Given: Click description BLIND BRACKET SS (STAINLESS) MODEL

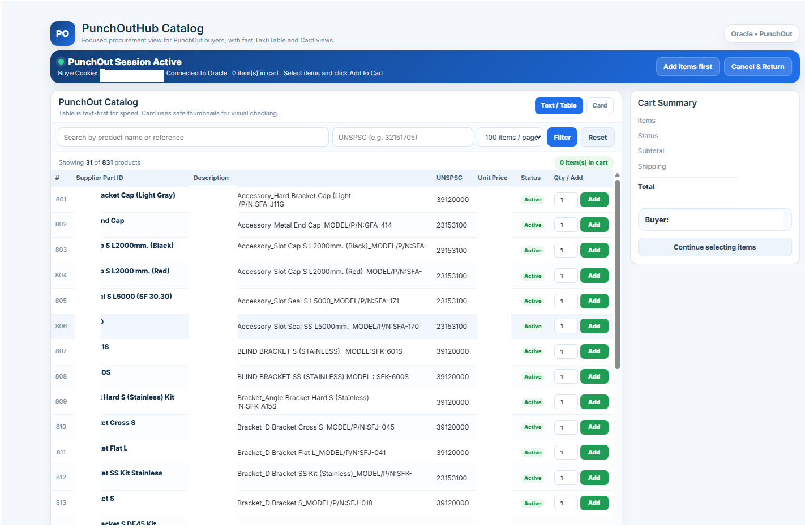Looking at the screenshot, I should pyautogui.click(x=323, y=377).
